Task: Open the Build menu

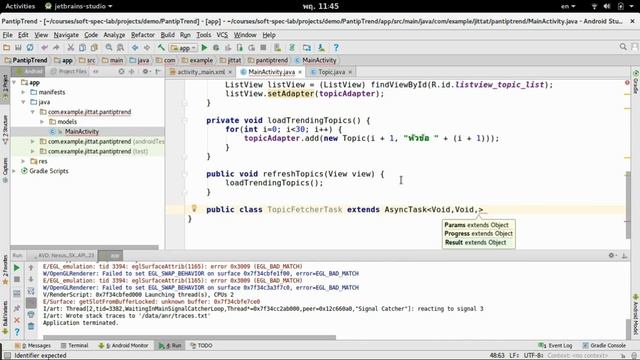Action: click(167, 35)
